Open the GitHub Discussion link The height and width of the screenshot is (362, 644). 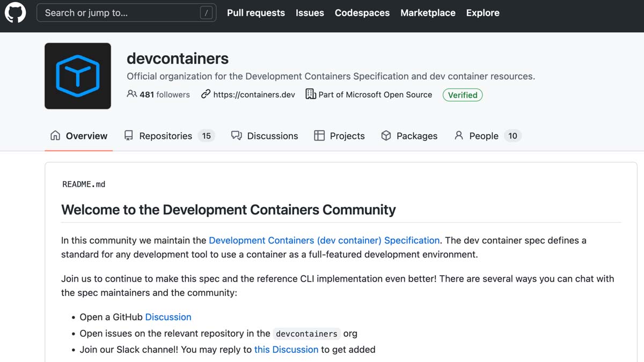click(168, 317)
